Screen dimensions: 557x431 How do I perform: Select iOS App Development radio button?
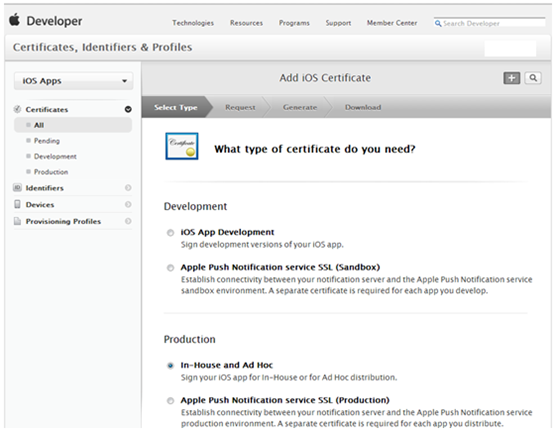171,233
